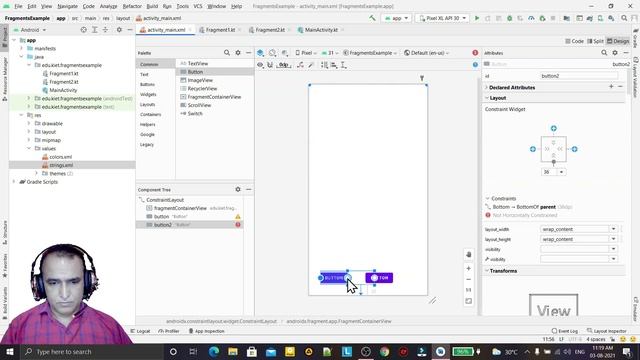Open red error indicator in designer toolbar

coord(475,53)
